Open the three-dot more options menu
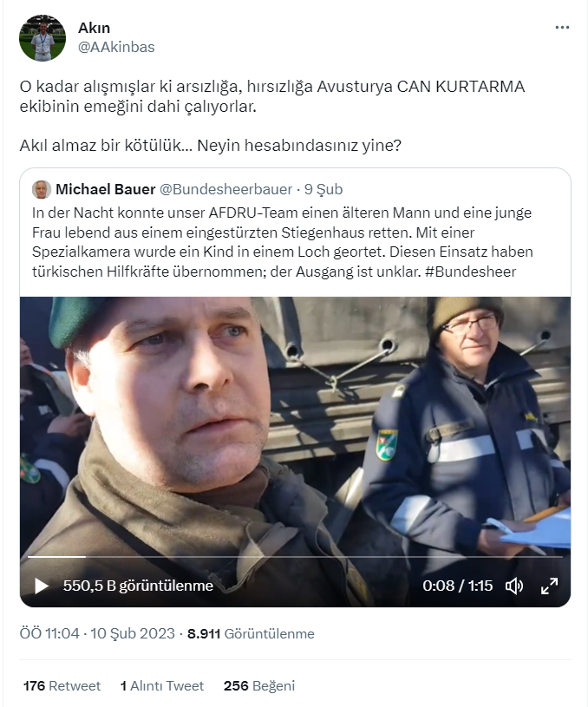 coord(562,28)
